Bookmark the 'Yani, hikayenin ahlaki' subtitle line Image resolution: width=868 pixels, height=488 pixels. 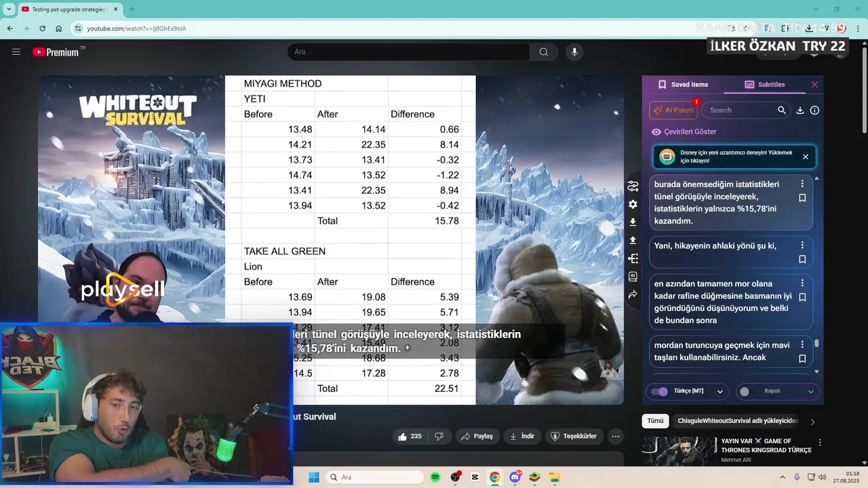pyautogui.click(x=802, y=259)
